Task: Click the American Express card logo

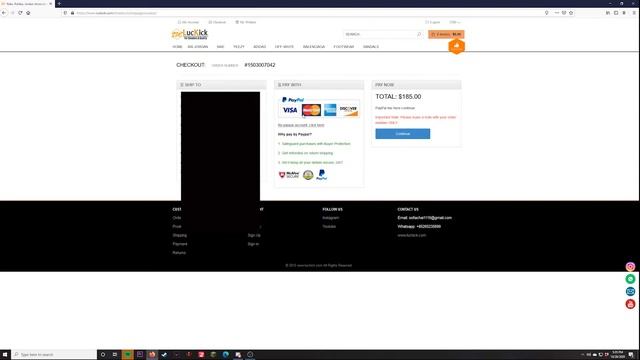Action: [330, 110]
